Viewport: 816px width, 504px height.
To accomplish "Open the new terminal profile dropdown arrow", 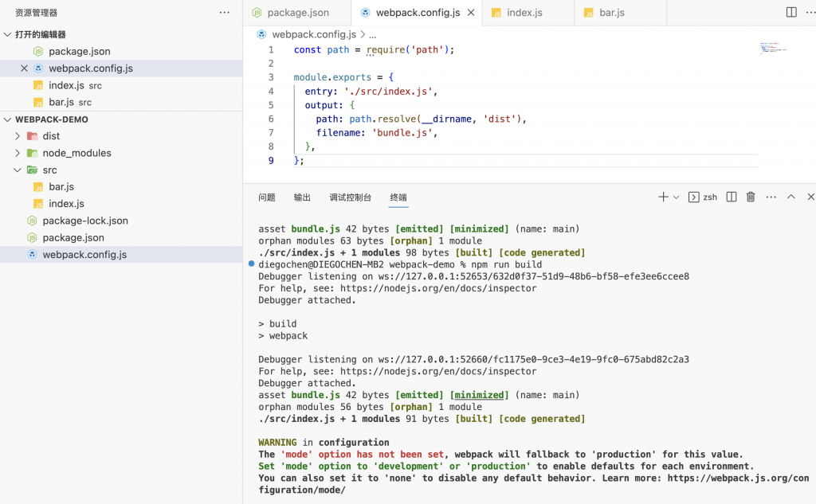I will (x=676, y=197).
